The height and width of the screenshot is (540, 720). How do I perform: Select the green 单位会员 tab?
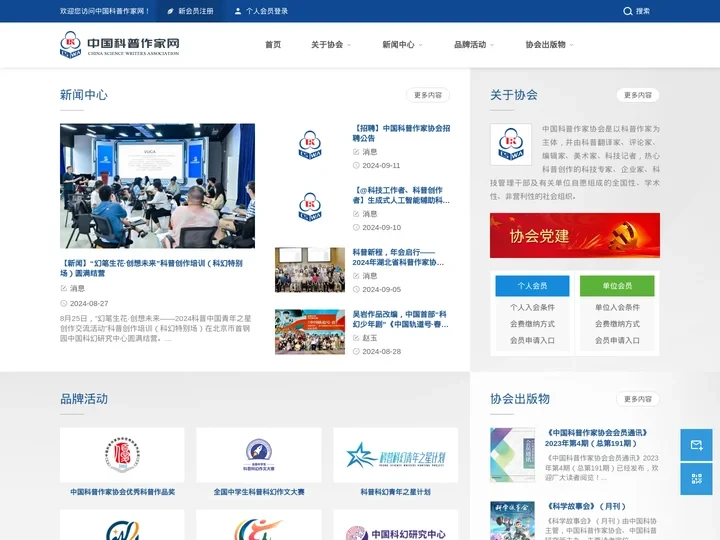click(x=617, y=286)
